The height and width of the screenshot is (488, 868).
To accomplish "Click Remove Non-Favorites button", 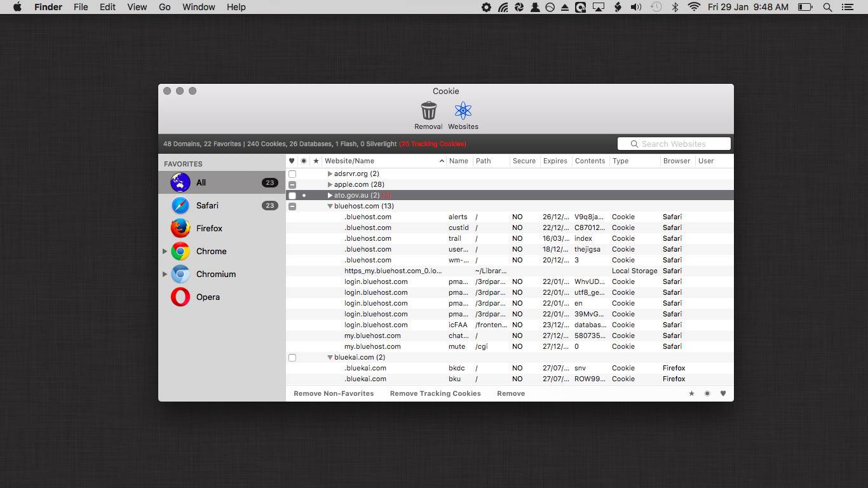I will [334, 393].
